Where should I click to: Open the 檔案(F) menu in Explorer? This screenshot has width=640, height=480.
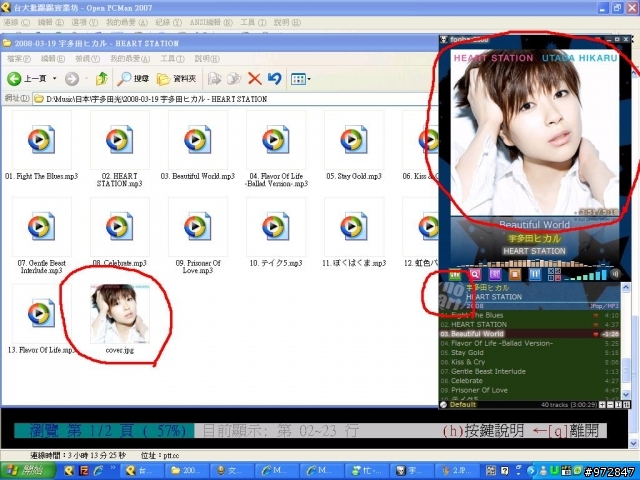19,59
